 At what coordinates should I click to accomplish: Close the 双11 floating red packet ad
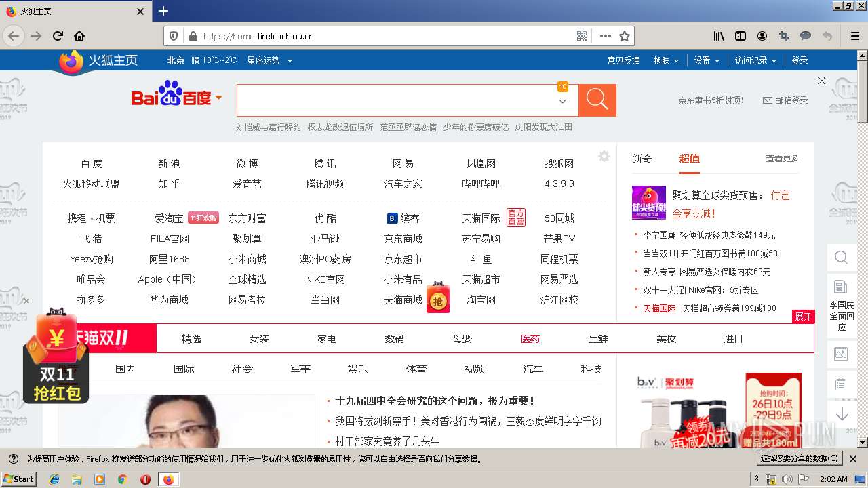(26, 301)
